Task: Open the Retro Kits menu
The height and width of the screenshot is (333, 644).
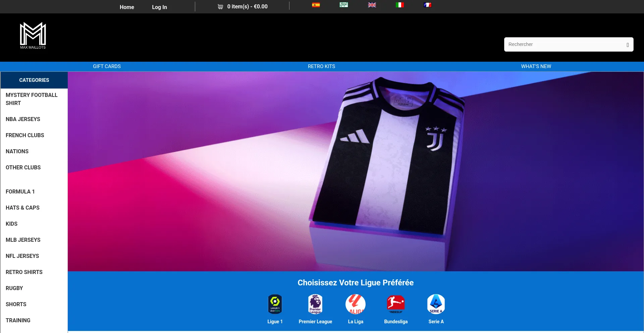Action: 321,66
